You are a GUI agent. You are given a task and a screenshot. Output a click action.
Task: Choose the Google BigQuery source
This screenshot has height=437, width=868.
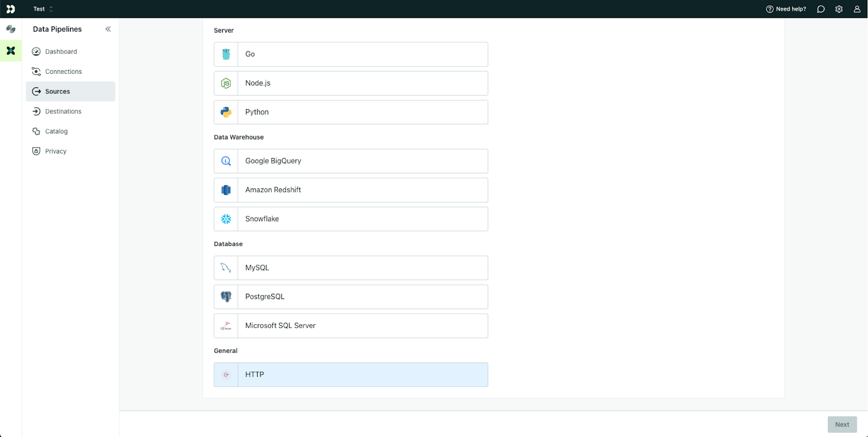(x=351, y=161)
